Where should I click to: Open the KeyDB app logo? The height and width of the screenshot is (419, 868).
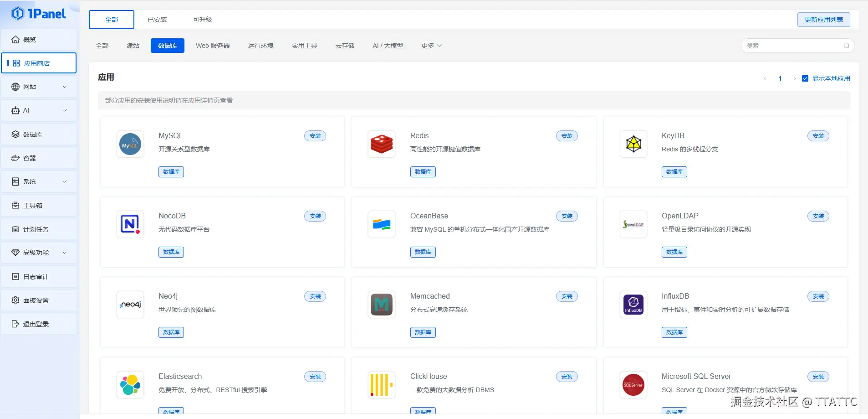633,144
